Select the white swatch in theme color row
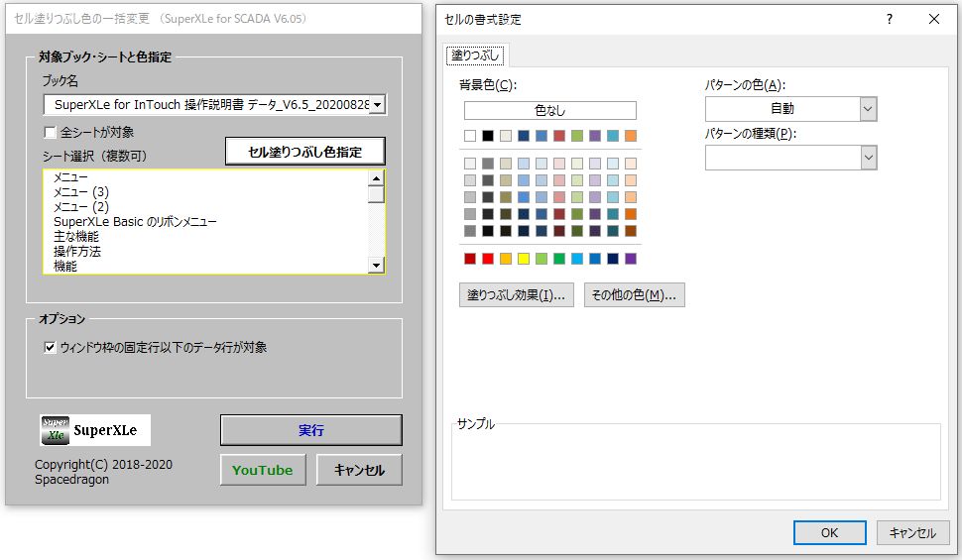This screenshot has height=560, width=962. (x=470, y=136)
